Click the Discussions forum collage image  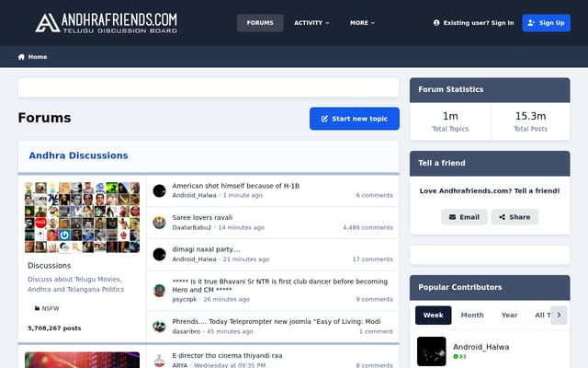coord(82,217)
